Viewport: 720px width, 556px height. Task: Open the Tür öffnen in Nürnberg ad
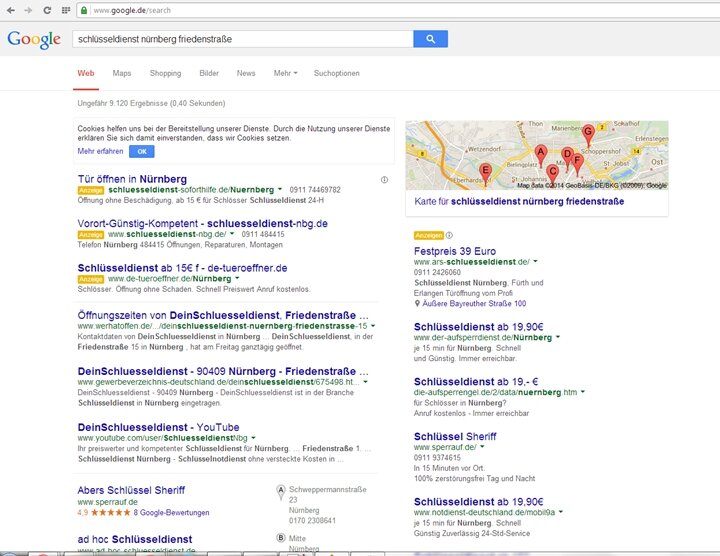pos(132,179)
